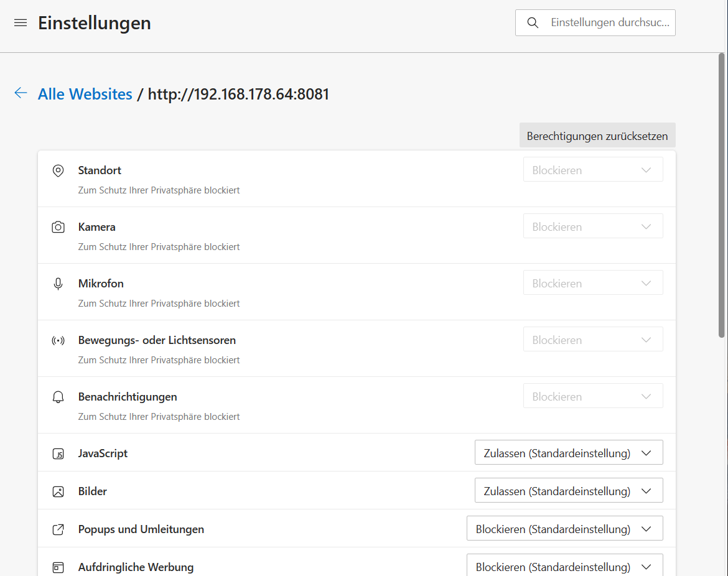The image size is (728, 576).
Task: Open Bewegungs- oder Lichtsensoren dropdown
Action: 593,339
